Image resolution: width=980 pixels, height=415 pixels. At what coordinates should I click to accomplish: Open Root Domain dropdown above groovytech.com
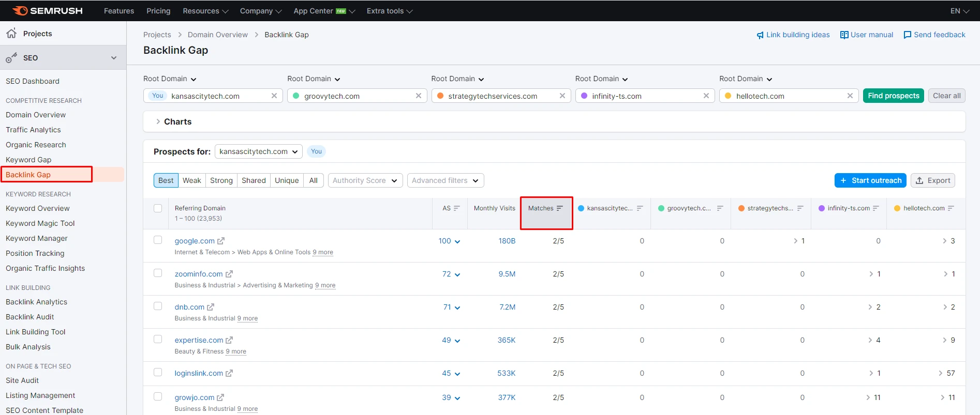click(x=314, y=79)
